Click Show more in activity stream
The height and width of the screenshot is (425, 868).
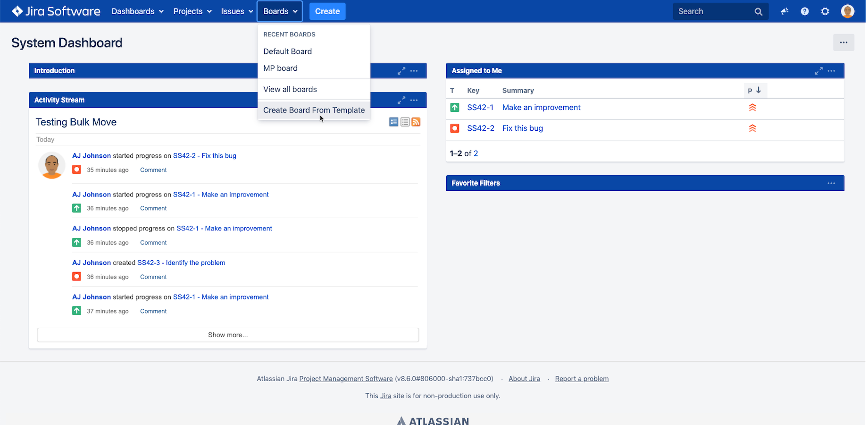pyautogui.click(x=228, y=335)
